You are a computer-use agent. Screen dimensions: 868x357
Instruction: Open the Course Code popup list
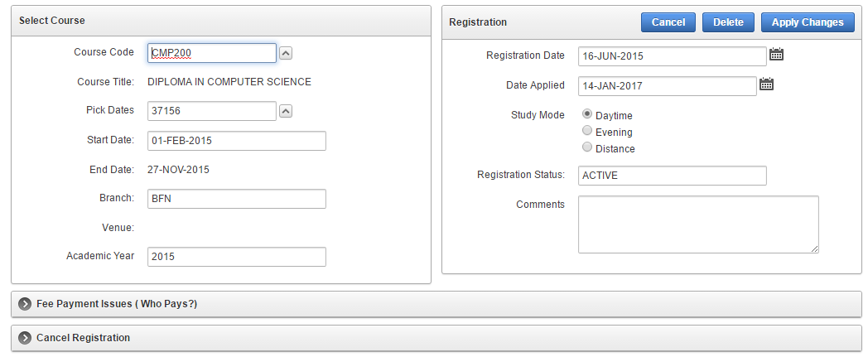tap(286, 53)
